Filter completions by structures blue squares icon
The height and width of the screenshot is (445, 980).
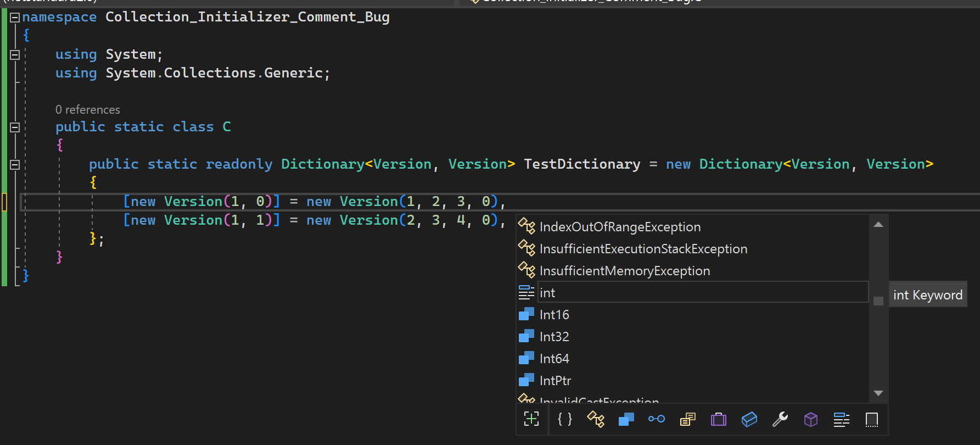(626, 419)
